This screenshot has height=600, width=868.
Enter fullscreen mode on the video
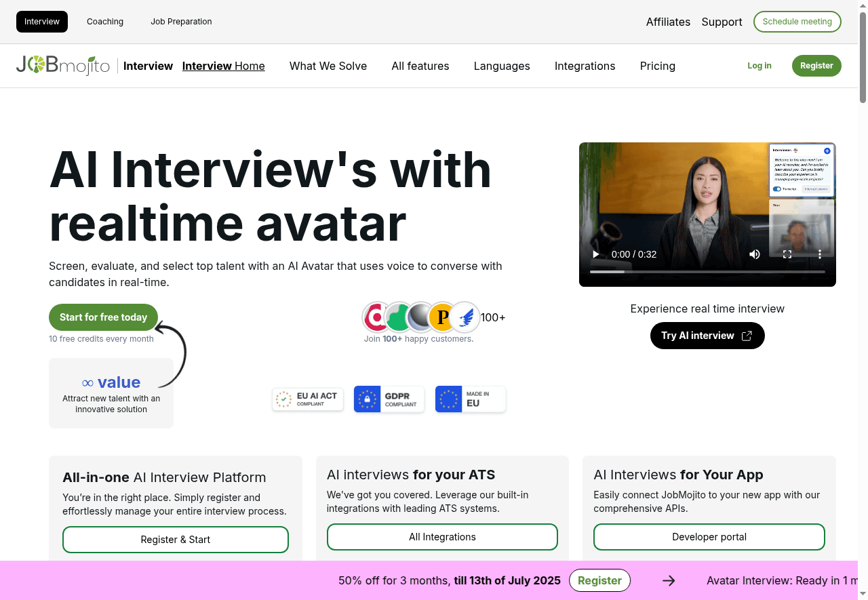coord(787,254)
